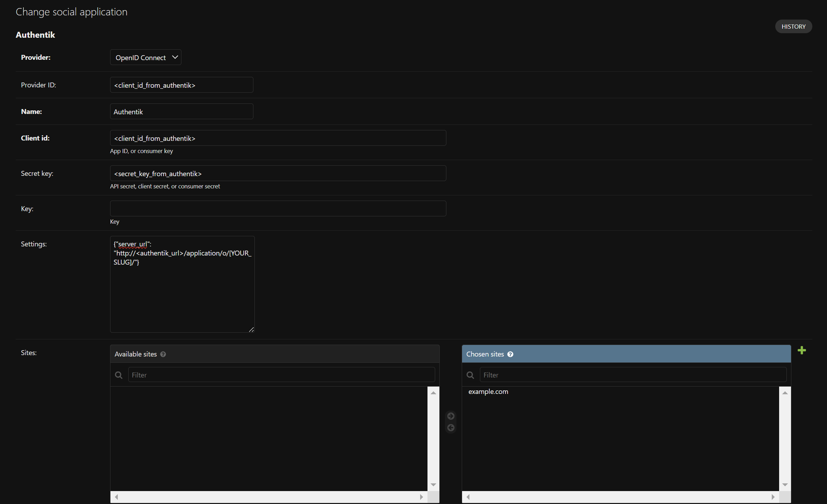
Task: Click the search magnifier in Chosen sites
Action: (x=470, y=375)
